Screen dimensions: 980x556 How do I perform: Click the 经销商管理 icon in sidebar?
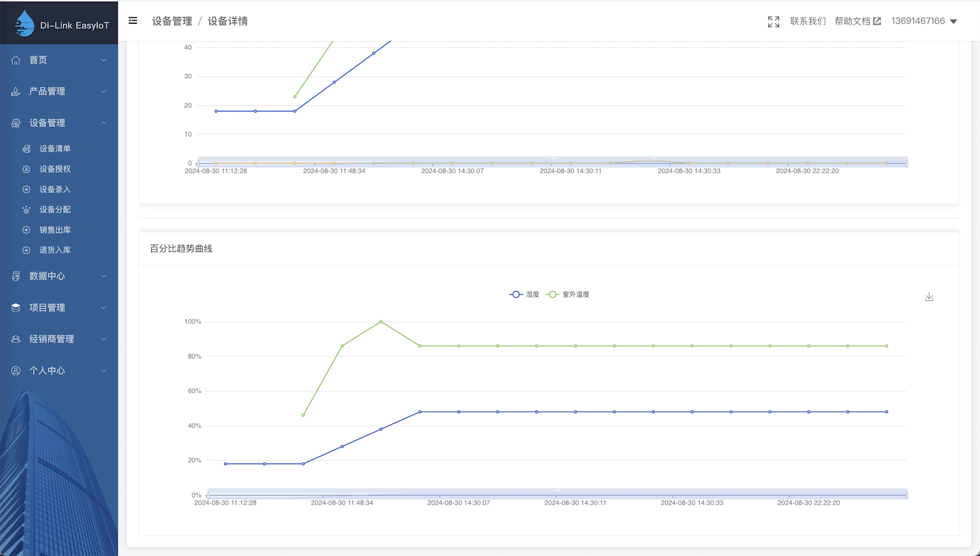click(16, 339)
